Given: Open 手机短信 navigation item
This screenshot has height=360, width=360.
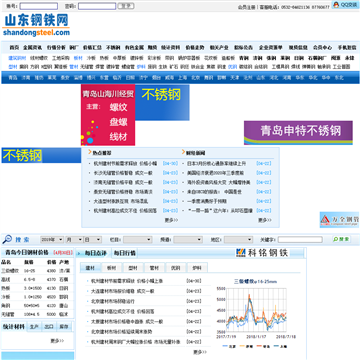Looking at the screenshot, I should point(347,47).
